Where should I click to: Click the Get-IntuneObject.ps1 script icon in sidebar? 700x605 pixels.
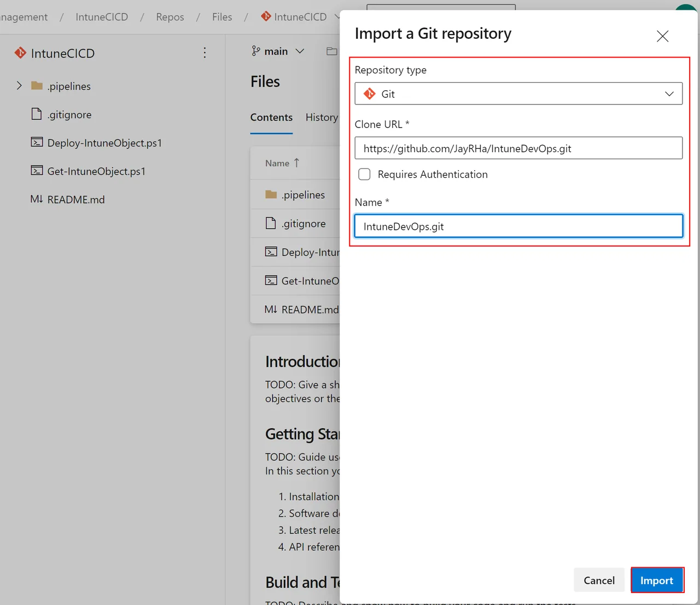[x=37, y=171]
